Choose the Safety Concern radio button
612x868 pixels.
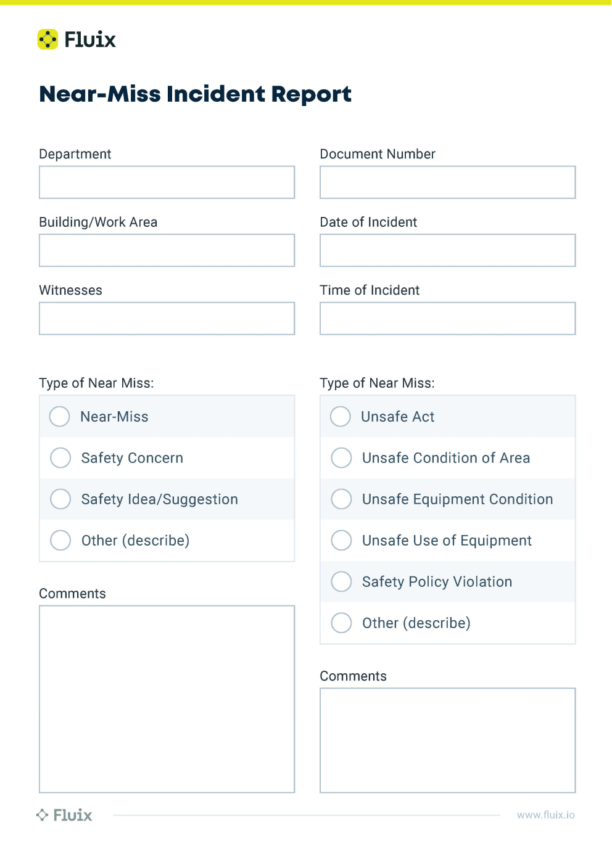[x=60, y=458]
